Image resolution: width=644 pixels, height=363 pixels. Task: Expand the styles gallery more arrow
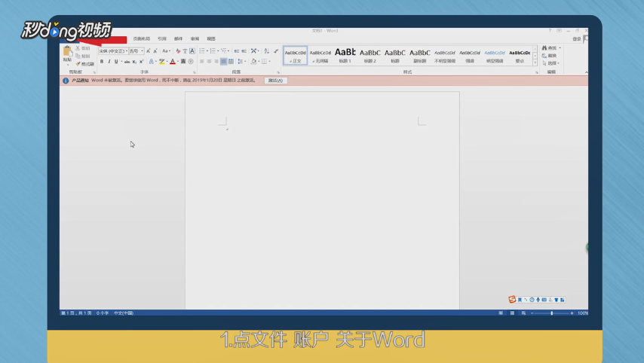pyautogui.click(x=535, y=63)
